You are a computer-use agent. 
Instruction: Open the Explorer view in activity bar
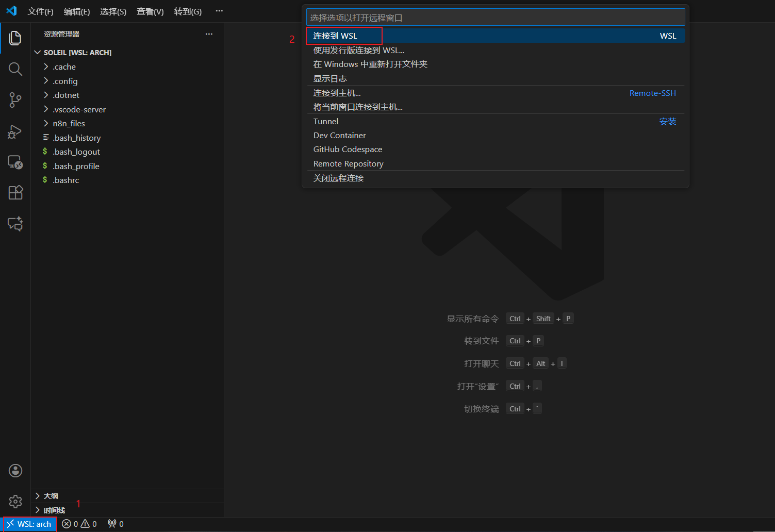(x=15, y=38)
